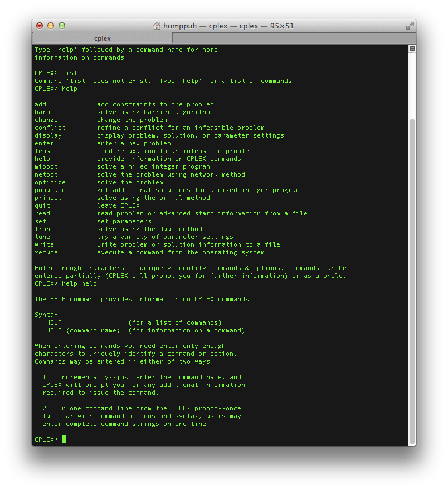The width and height of the screenshot is (448, 490).
Task: Click 'leave CPLEX' description text
Action: pos(118,205)
